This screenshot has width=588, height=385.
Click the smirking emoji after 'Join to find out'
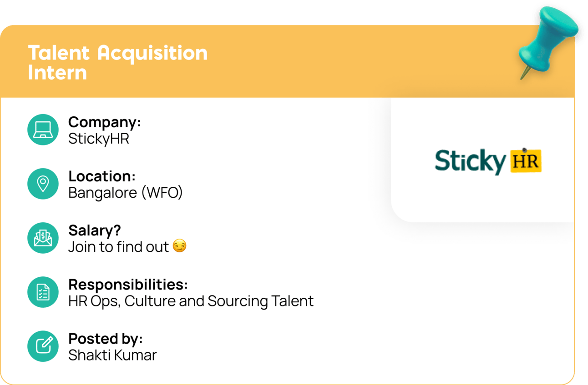pyautogui.click(x=180, y=247)
